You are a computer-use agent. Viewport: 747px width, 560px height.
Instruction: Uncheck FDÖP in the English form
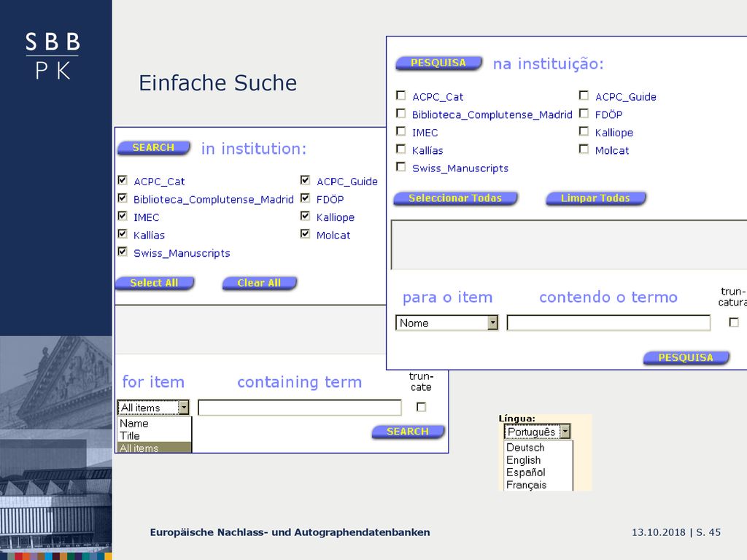pyautogui.click(x=306, y=198)
